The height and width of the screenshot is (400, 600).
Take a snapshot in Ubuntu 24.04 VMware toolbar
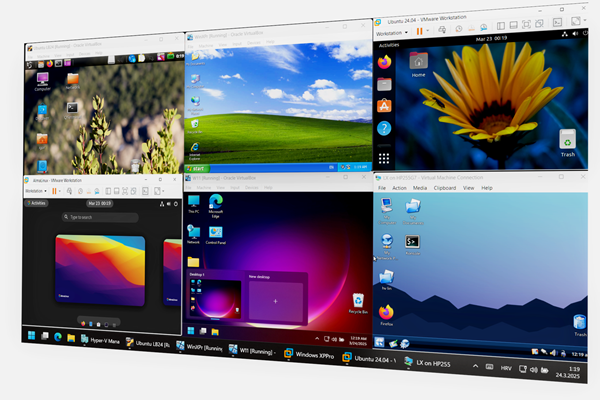point(459,29)
